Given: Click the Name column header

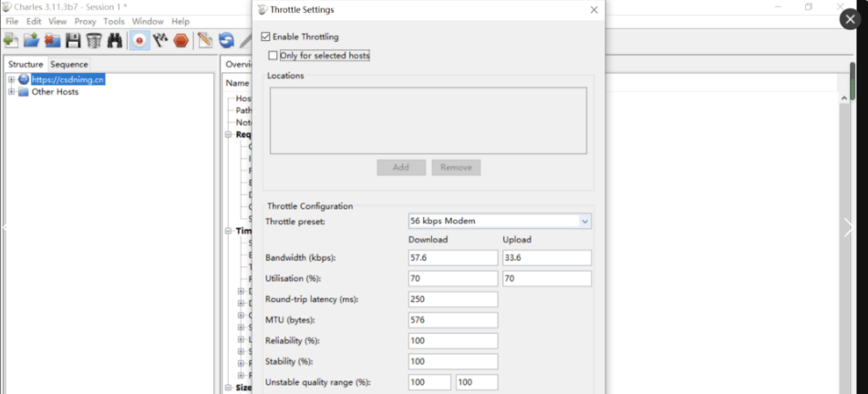Looking at the screenshot, I should point(237,83).
